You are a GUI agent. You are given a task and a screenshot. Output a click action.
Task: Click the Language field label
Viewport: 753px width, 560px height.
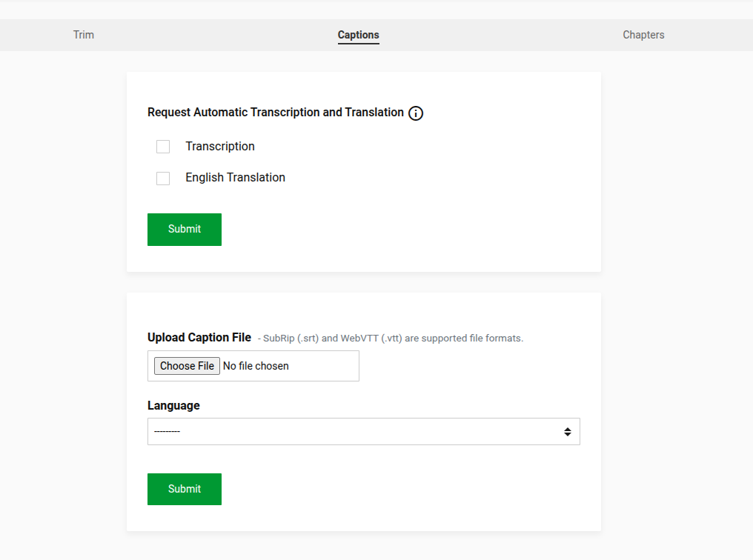[x=173, y=406]
